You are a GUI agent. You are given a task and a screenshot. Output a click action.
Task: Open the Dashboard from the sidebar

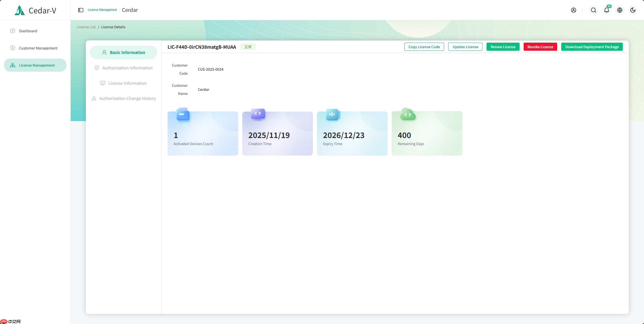pos(28,31)
